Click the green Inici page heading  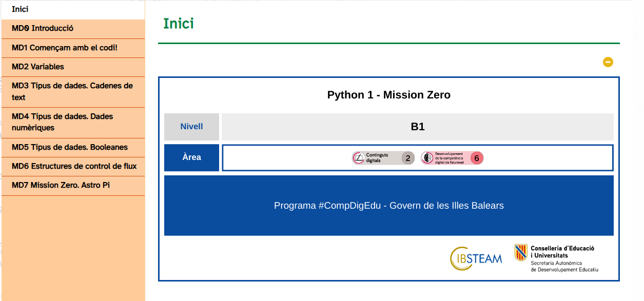(179, 24)
